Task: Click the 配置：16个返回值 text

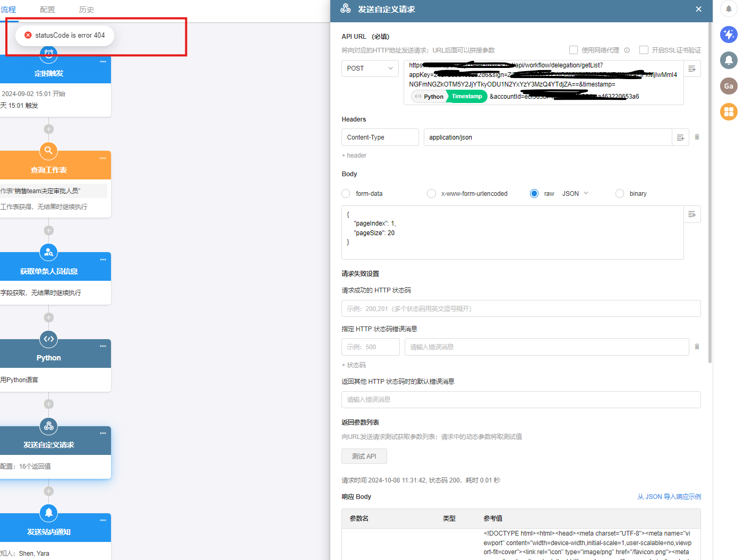Action: point(25,467)
